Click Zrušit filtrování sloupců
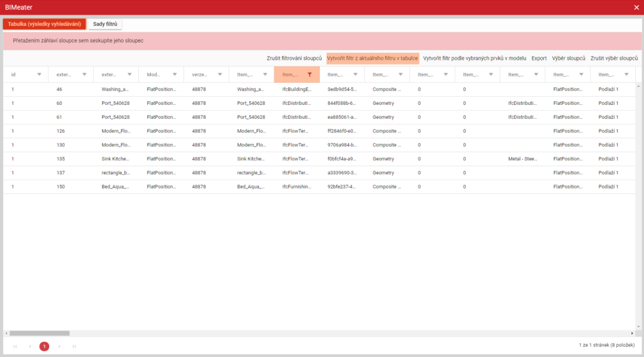Viewport: 644px width, 357px height. pyautogui.click(x=294, y=58)
